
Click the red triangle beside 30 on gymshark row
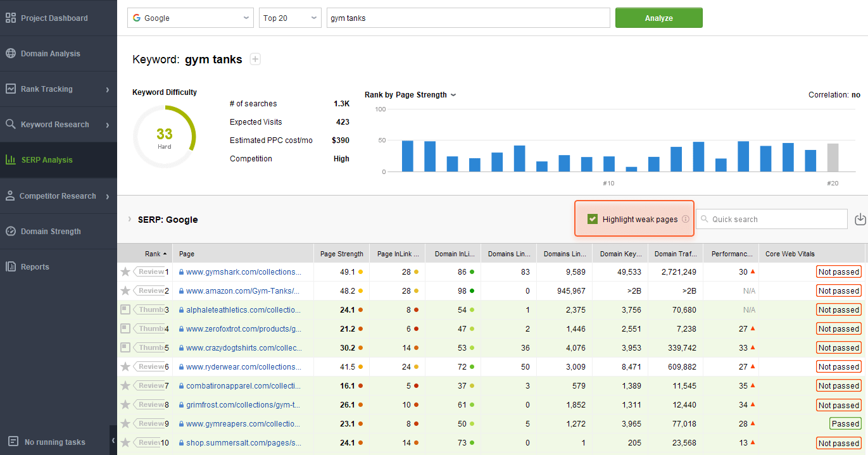(753, 271)
